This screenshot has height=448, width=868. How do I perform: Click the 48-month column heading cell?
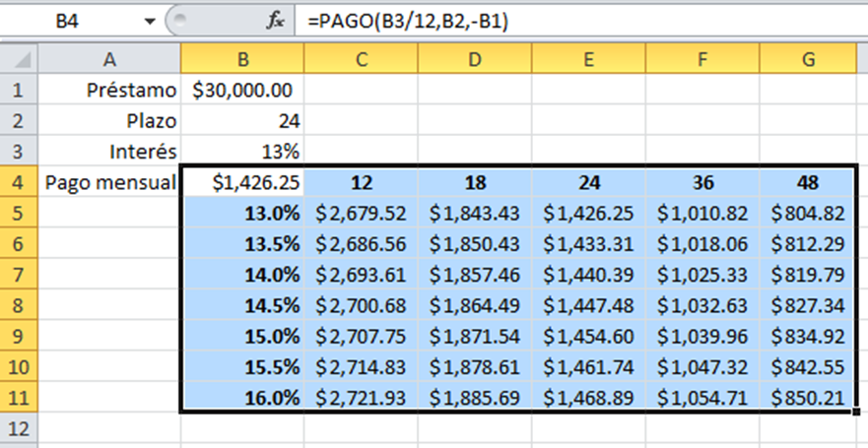(x=807, y=182)
